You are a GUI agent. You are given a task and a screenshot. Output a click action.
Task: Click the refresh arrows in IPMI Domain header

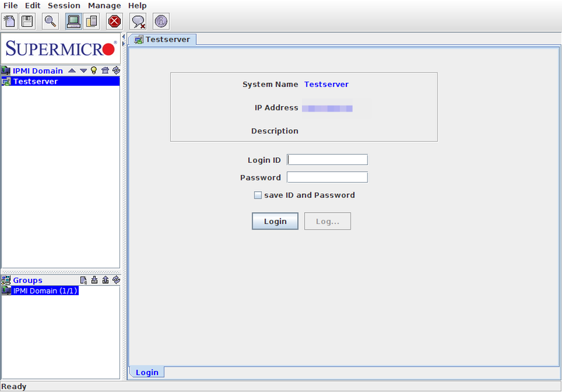(116, 70)
